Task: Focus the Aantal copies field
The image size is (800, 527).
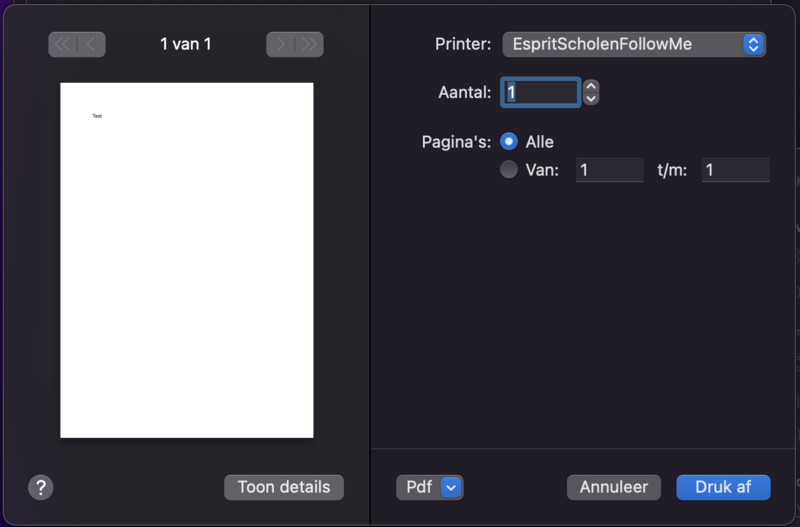Action: pos(540,92)
